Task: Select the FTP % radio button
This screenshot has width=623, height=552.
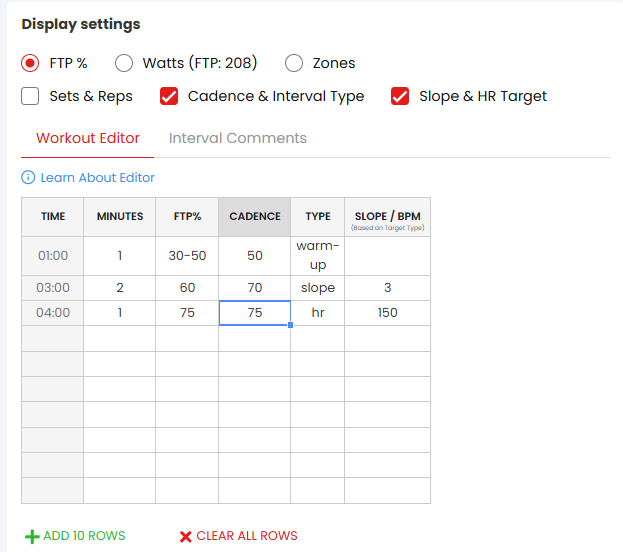Action: click(x=31, y=63)
